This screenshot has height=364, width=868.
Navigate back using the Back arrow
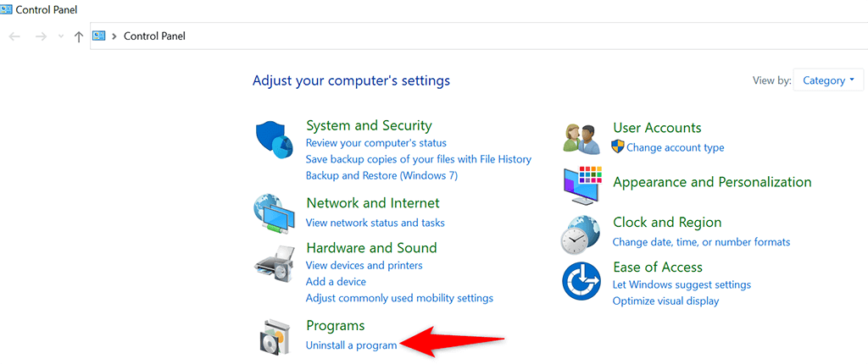(14, 36)
